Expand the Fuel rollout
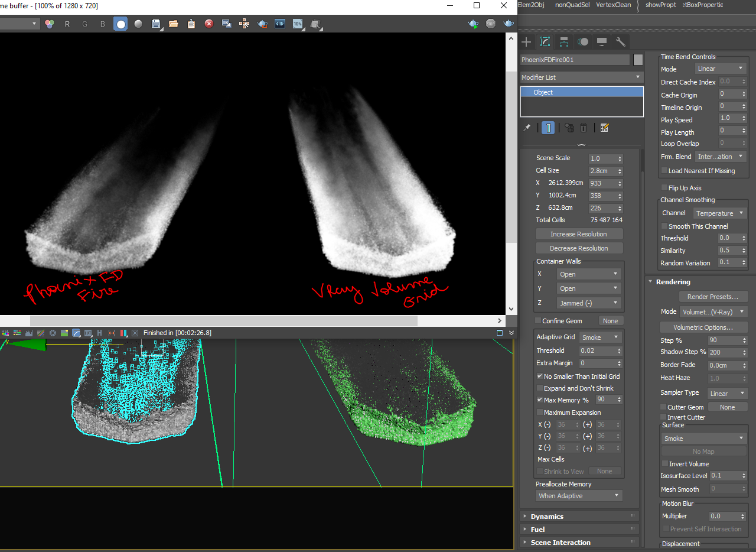Screen dimensions: 756x552 [x=579, y=530]
